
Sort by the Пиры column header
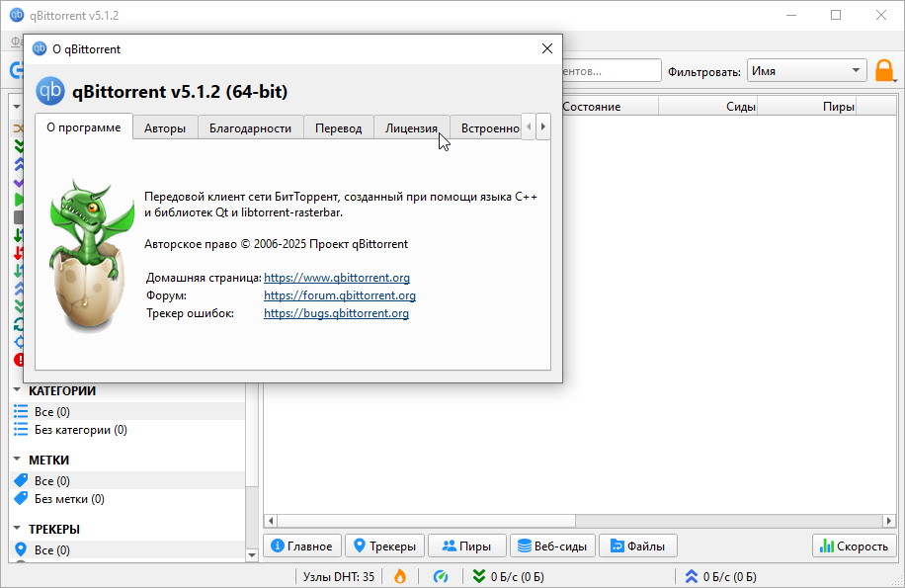tap(806, 107)
